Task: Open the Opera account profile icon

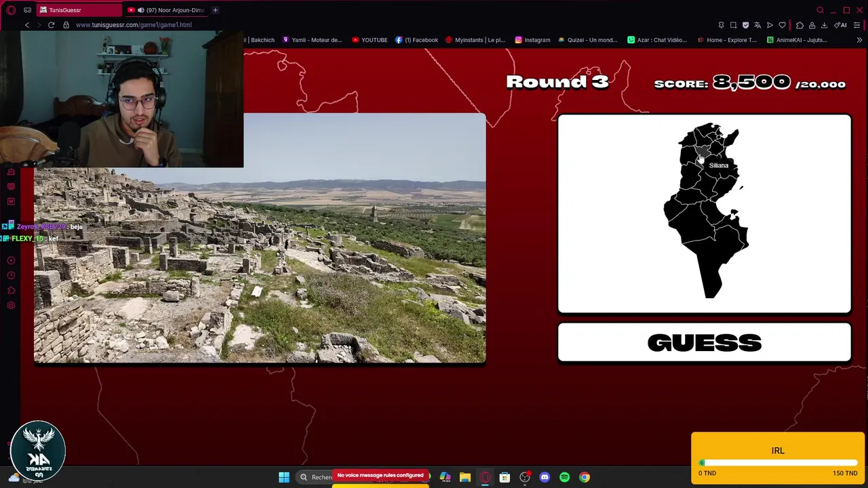Action: 812,25
